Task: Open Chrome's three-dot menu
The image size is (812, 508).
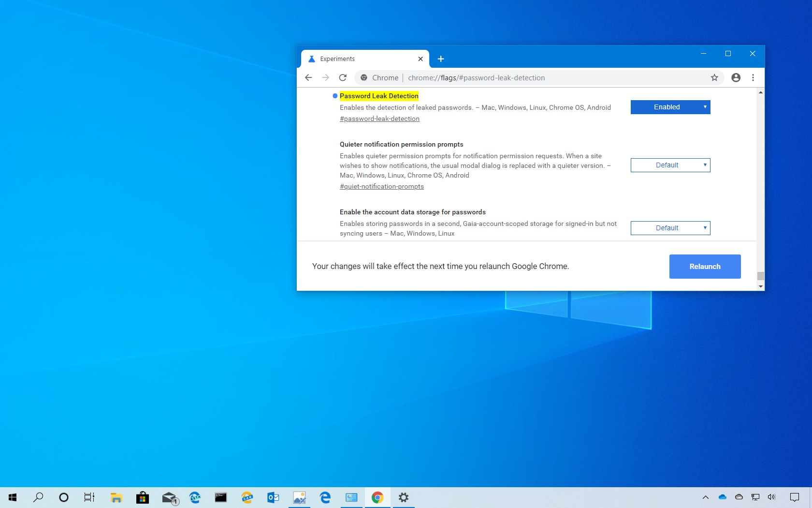Action: [x=753, y=77]
